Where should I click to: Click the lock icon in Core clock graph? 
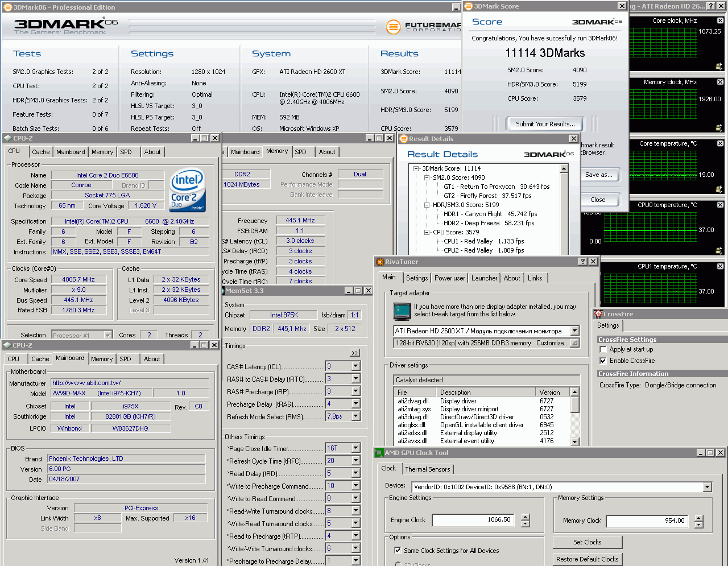coord(719,67)
